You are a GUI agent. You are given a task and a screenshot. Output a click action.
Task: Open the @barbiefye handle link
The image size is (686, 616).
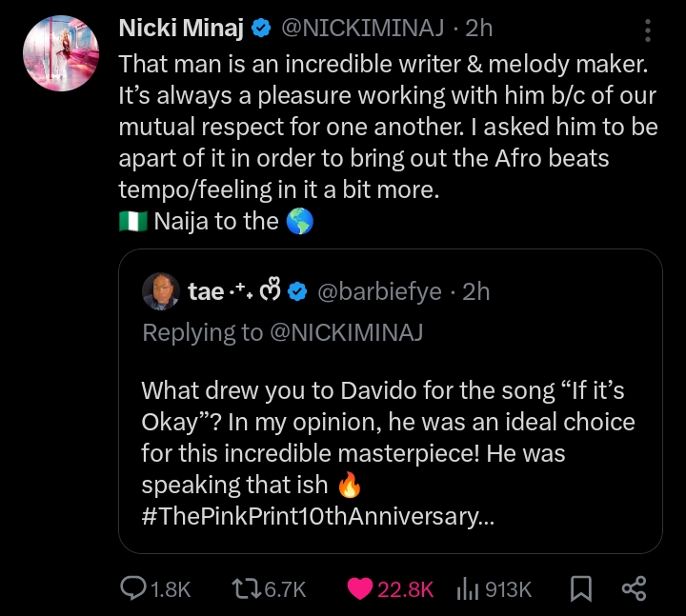[x=379, y=291]
